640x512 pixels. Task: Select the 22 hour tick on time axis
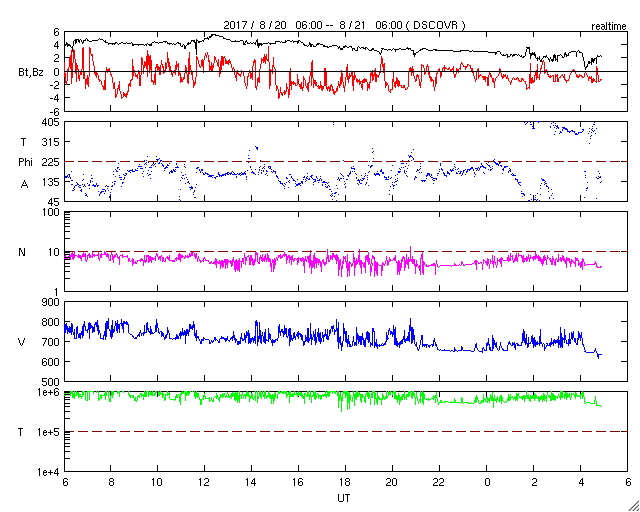coord(440,482)
